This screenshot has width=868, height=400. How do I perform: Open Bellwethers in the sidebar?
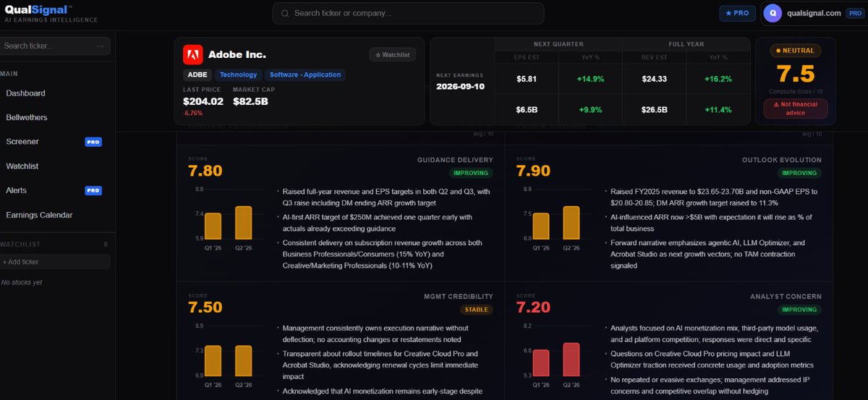coord(26,117)
